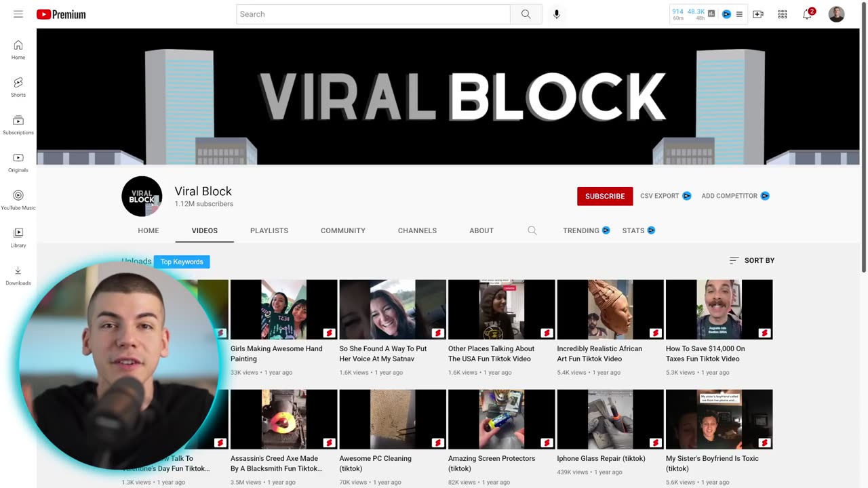Click the search magnifier button

[526, 14]
